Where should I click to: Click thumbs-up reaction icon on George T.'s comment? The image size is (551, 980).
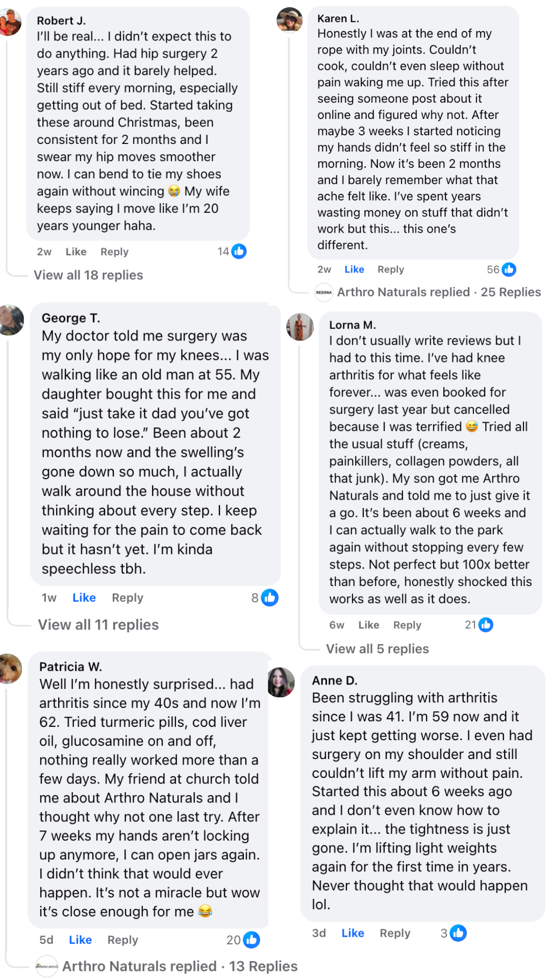coord(269,598)
